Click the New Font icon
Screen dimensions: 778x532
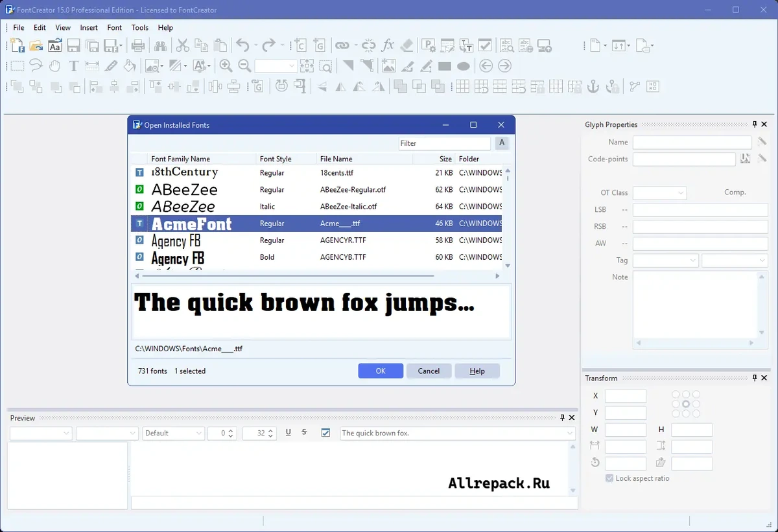[x=17, y=45]
